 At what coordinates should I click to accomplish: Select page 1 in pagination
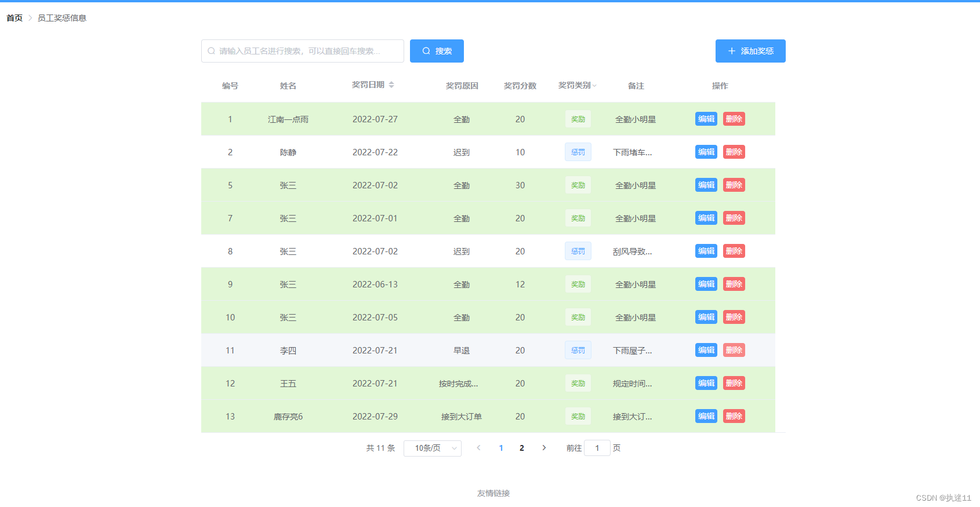[501, 448]
